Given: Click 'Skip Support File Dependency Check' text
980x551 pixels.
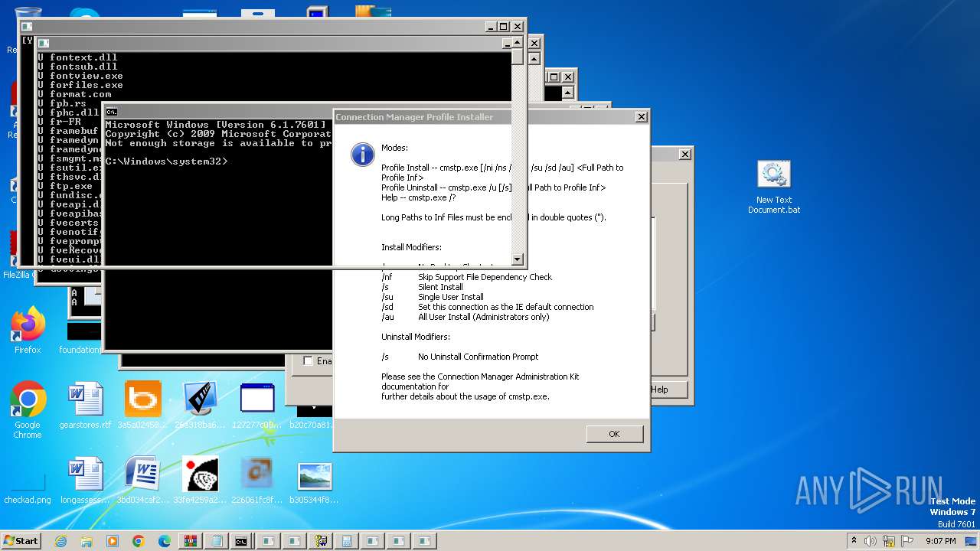Looking at the screenshot, I should click(485, 277).
